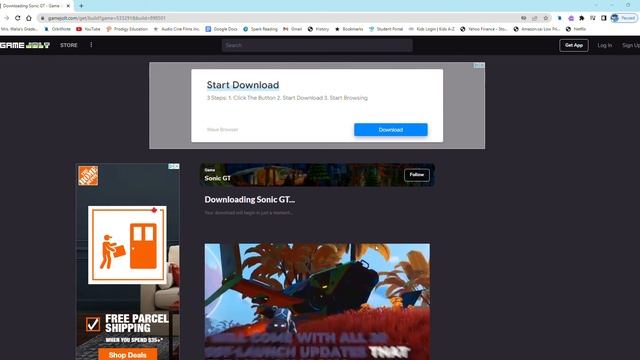Bookmark this page with the star icon
This screenshot has height=360, width=640.
[x=546, y=18]
